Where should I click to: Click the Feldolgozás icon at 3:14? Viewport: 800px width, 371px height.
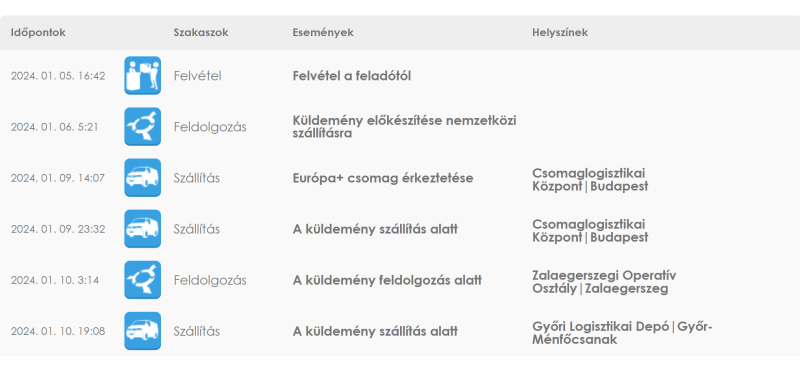click(142, 280)
